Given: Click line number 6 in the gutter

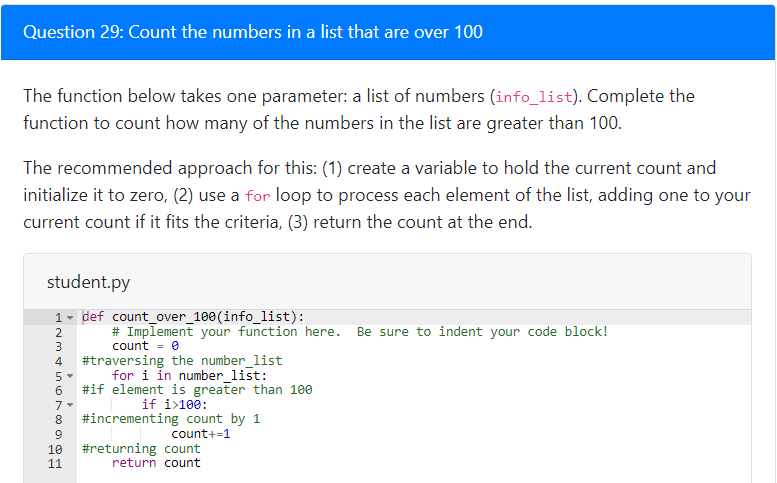Looking at the screenshot, I should [x=58, y=391].
